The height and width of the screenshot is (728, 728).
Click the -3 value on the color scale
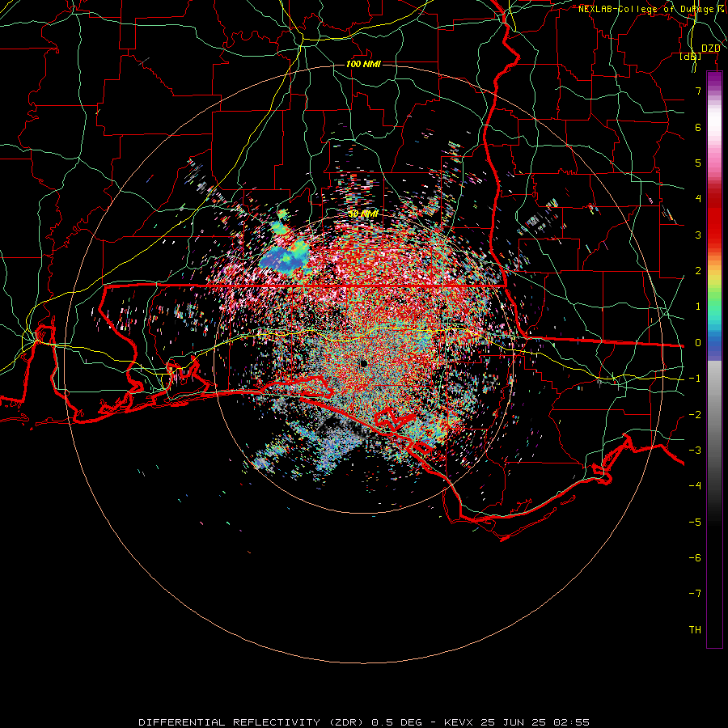tap(695, 451)
